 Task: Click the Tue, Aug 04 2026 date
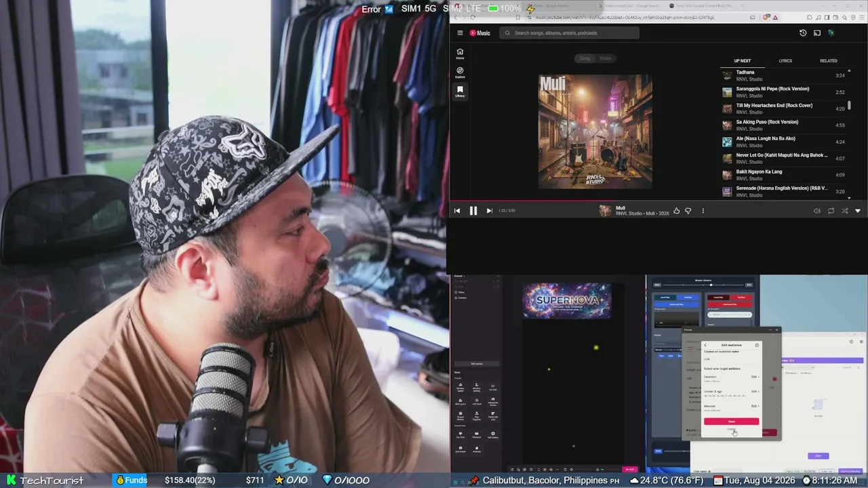[759, 480]
